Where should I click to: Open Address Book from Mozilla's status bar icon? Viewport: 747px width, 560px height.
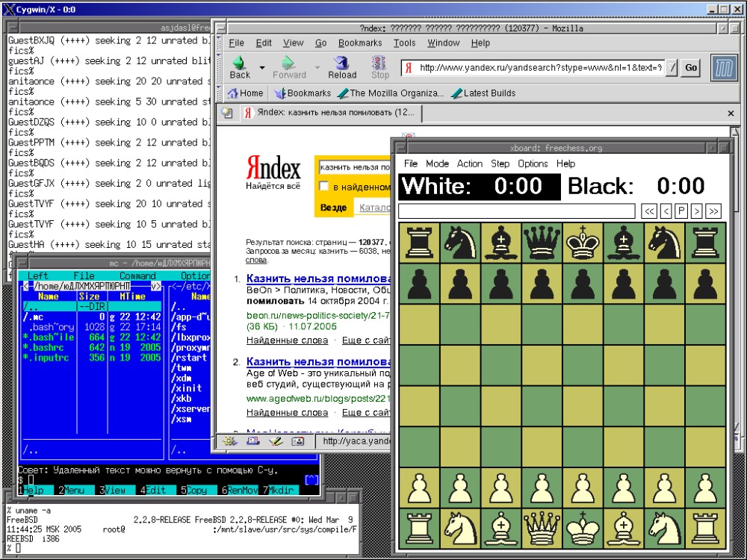tap(298, 441)
